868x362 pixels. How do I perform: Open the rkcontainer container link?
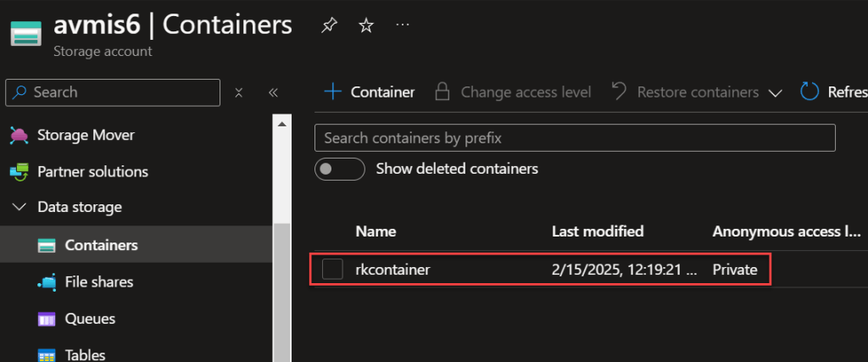pos(393,270)
